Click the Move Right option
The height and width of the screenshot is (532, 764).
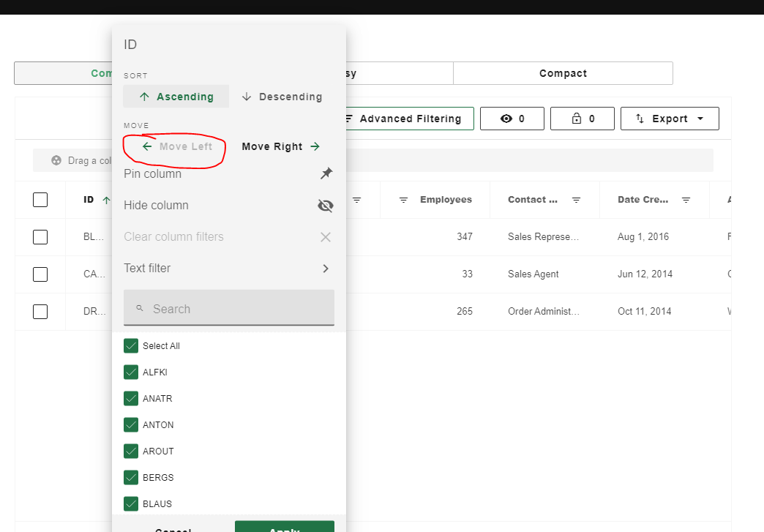[x=281, y=146]
